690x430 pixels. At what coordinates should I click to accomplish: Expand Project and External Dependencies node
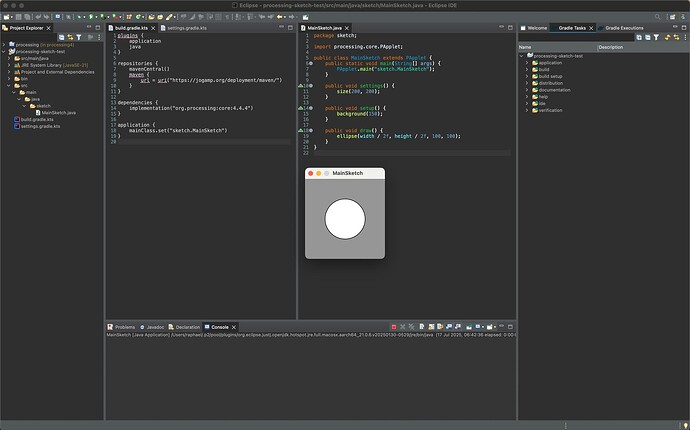point(9,72)
